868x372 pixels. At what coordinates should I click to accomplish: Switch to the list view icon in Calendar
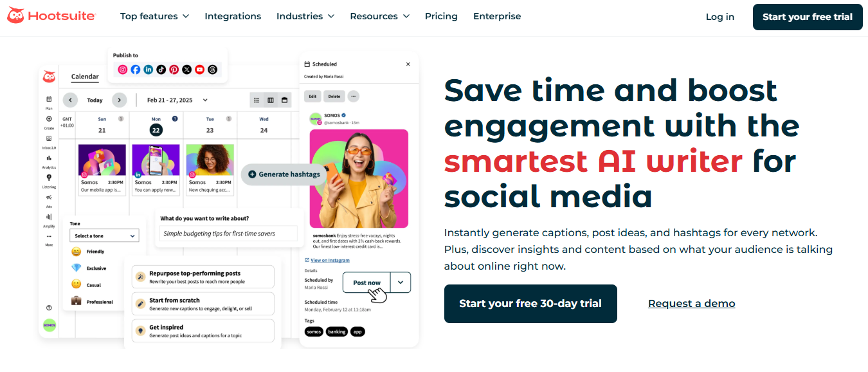(x=256, y=100)
